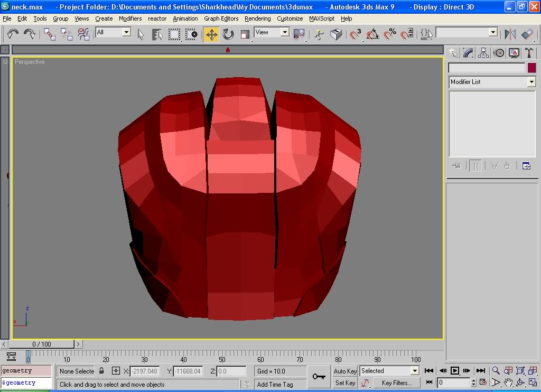The width and height of the screenshot is (541, 392).
Task: Click the Select and Link icon
Action: click(50, 35)
